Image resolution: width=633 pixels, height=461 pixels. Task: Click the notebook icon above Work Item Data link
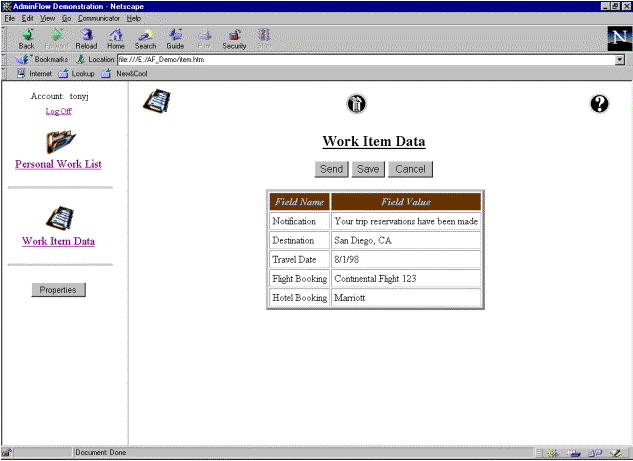[x=59, y=217]
